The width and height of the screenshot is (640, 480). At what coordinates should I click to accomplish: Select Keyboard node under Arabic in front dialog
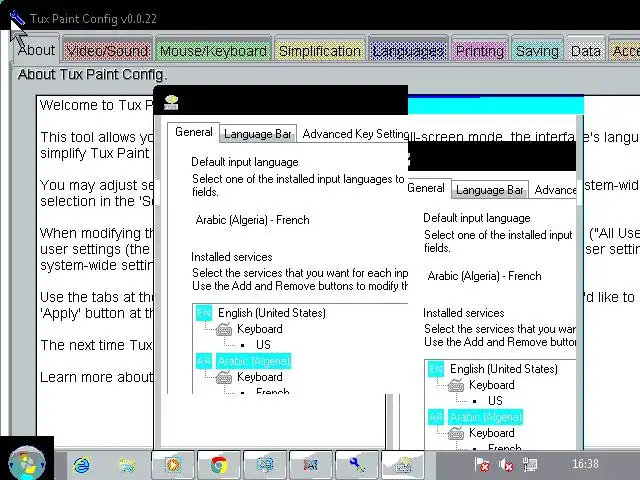[260, 377]
